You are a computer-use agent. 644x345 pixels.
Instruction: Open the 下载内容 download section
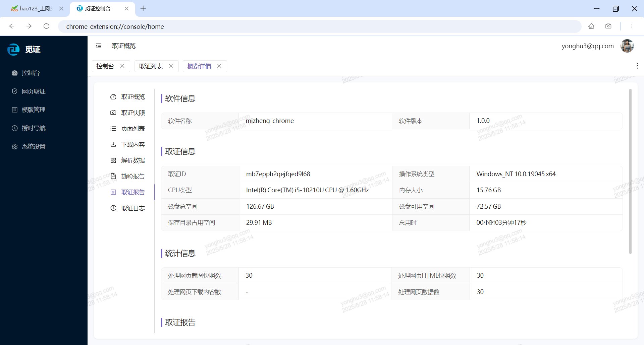pyautogui.click(x=132, y=145)
